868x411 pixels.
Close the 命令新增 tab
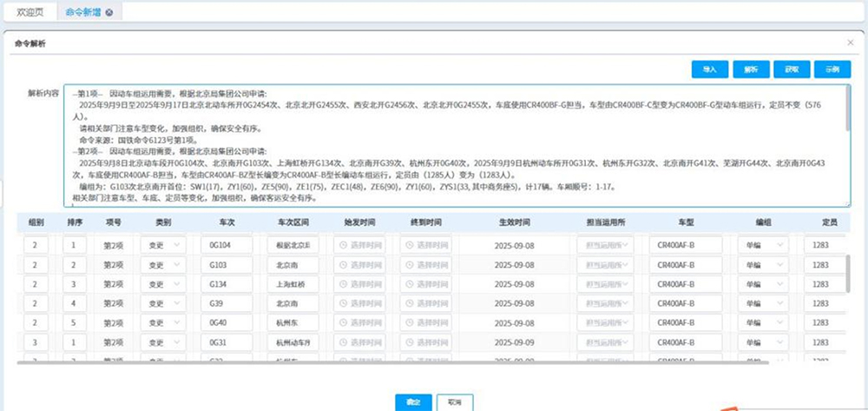point(108,12)
